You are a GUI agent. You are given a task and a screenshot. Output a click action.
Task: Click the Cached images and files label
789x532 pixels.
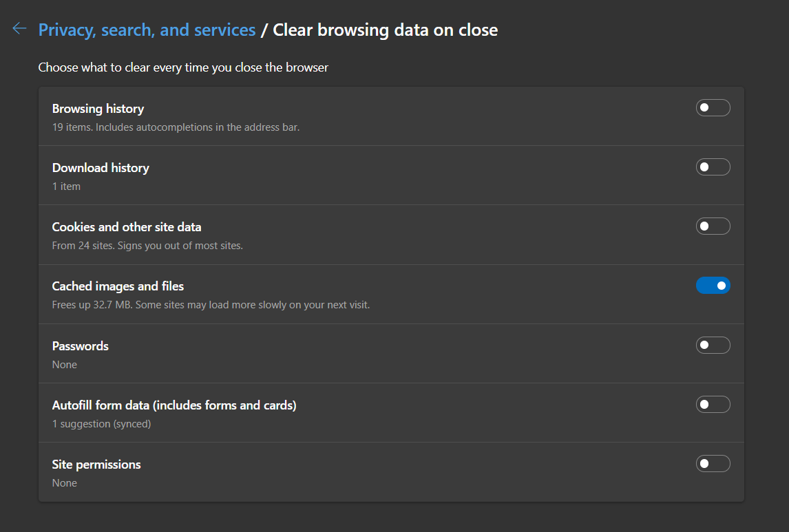coord(118,286)
